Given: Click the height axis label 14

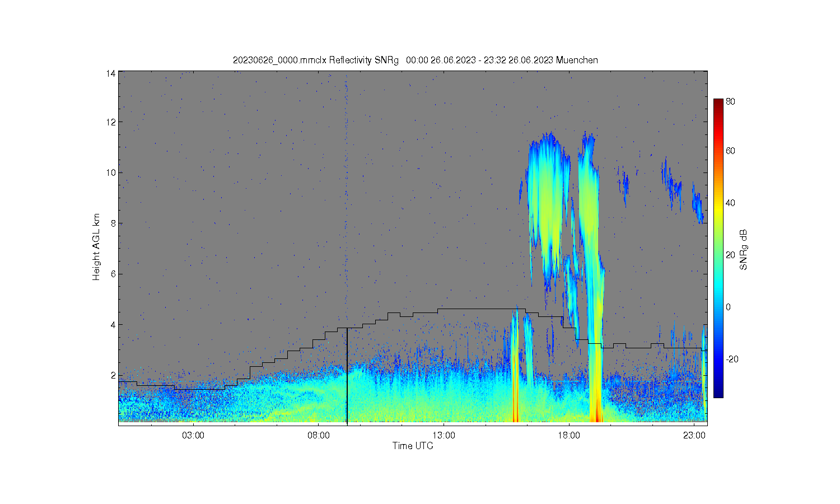Looking at the screenshot, I should click(111, 73).
